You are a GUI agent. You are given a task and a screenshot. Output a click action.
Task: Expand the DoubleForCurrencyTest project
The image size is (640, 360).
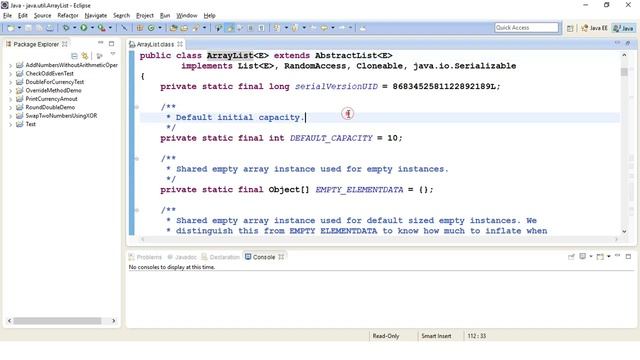(10, 82)
